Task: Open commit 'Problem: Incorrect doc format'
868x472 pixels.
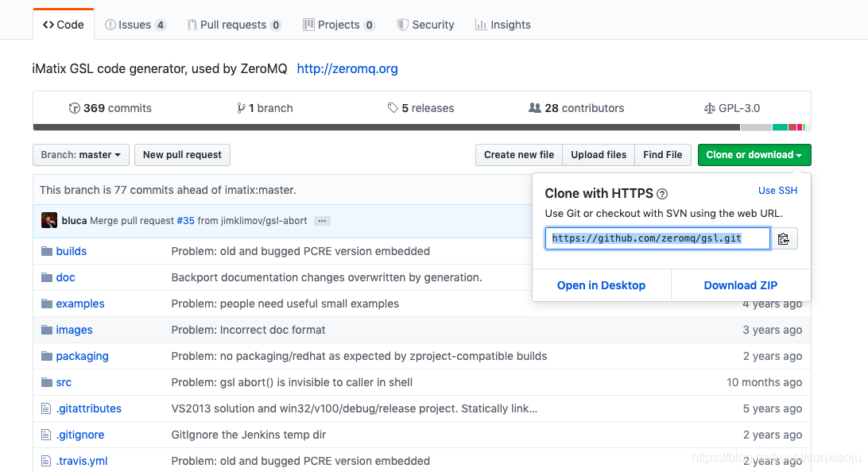Action: (x=248, y=330)
